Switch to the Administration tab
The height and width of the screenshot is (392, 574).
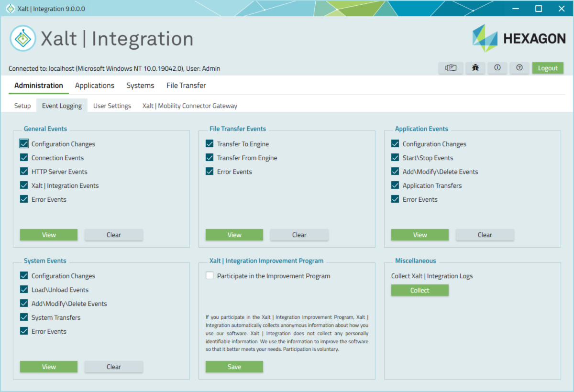tap(38, 86)
